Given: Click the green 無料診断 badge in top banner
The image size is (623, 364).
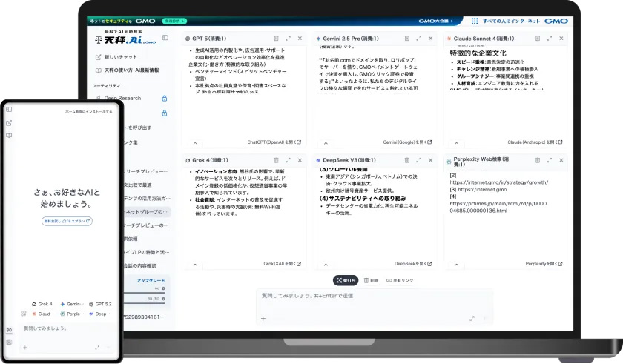Looking at the screenshot, I should 174,21.
